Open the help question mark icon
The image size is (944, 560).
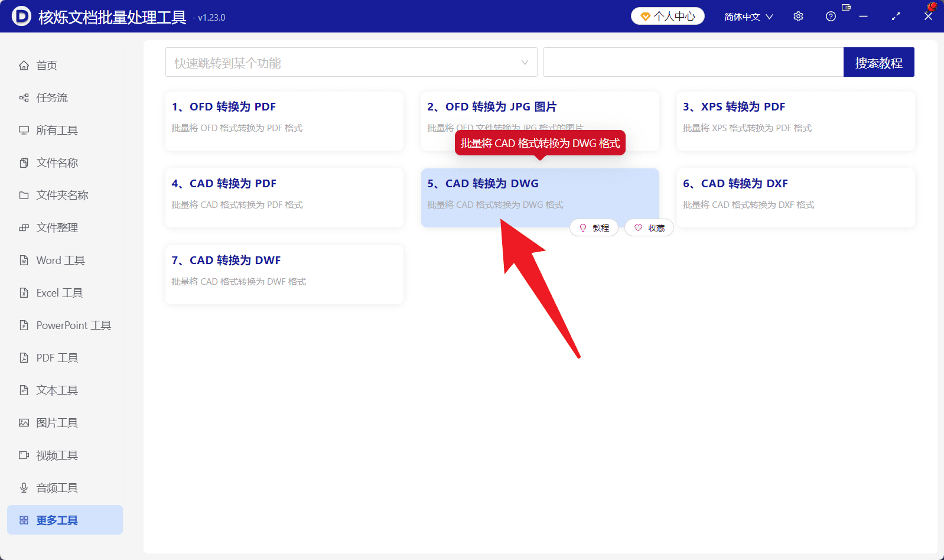(831, 17)
